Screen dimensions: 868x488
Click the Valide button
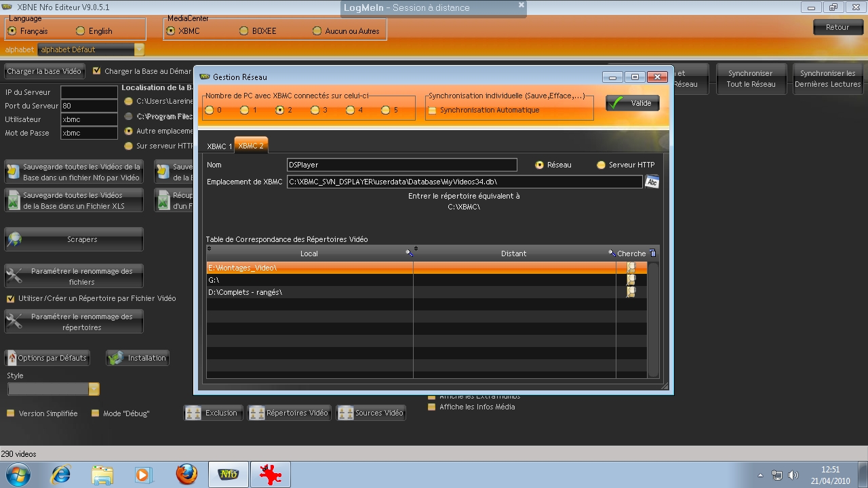click(633, 103)
